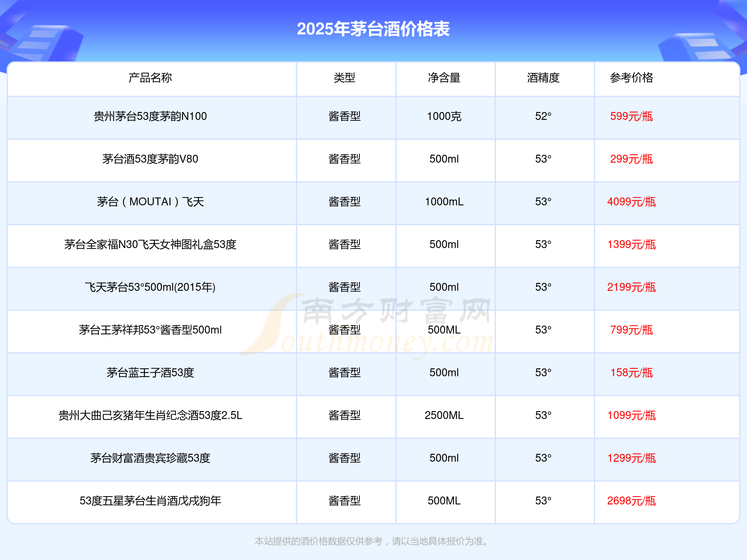The height and width of the screenshot is (560, 747).
Task: Select product 贵州大曲己亥猪年生肖纪念酒53度2.5L
Action: [x=150, y=415]
